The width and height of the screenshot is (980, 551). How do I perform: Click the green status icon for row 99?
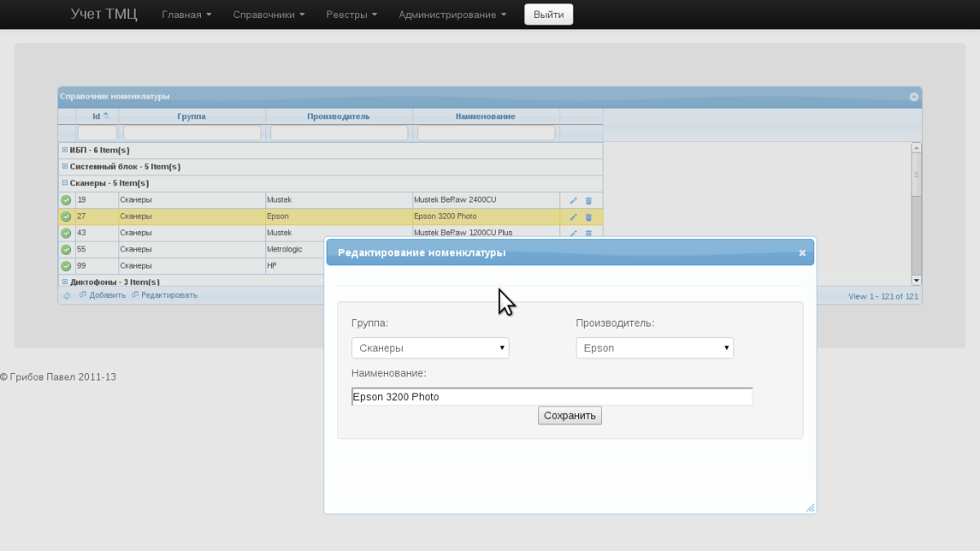[x=66, y=266]
